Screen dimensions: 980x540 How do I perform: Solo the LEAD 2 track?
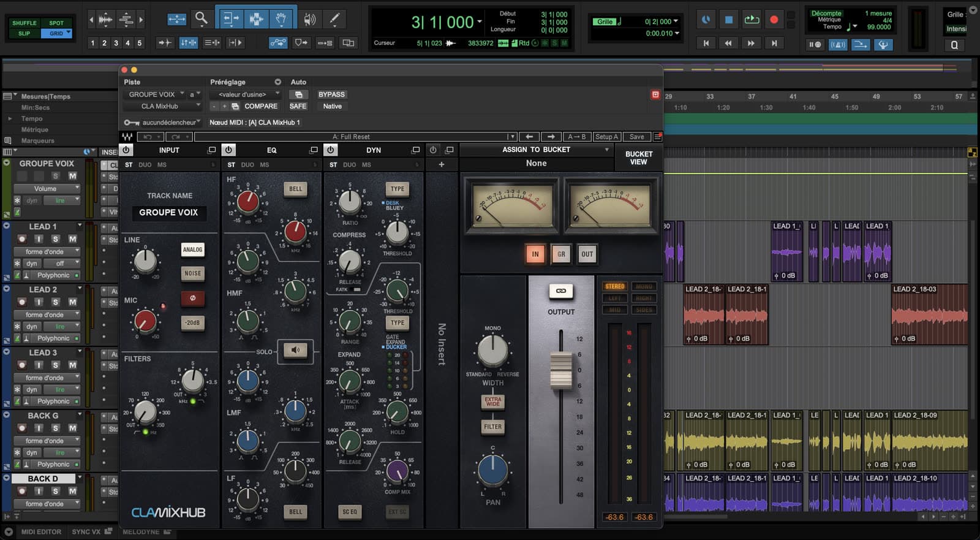click(x=55, y=302)
